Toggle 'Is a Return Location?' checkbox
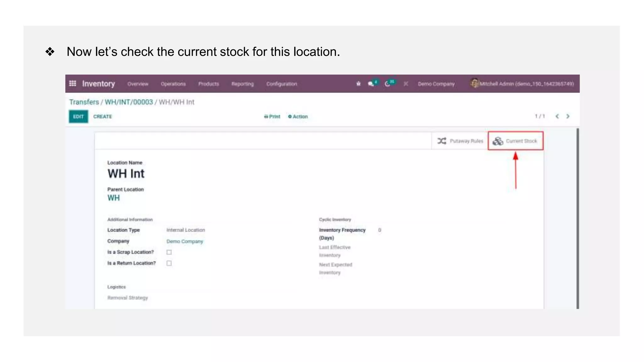This screenshot has width=644, height=362. tap(169, 263)
